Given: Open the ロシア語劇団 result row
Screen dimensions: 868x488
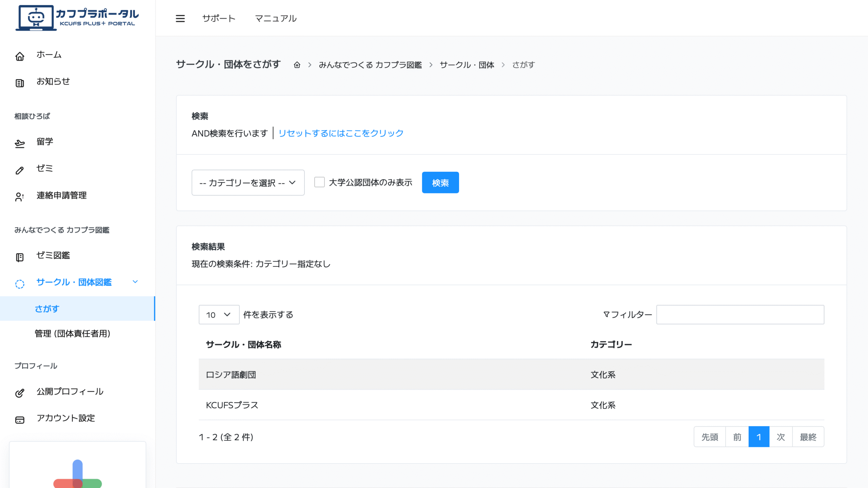Looking at the screenshot, I should coord(231,374).
